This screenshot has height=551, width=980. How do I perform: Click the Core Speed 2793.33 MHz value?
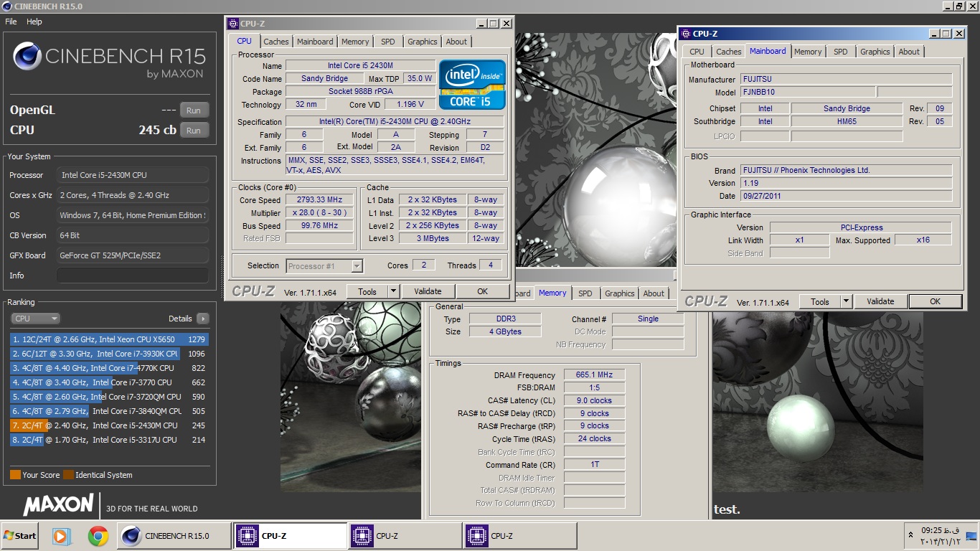coord(319,200)
